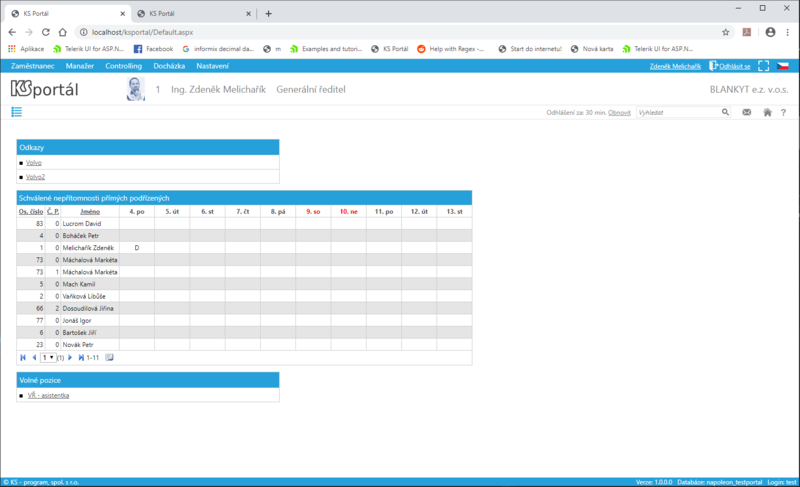Sort table by Jméno column header

[90, 211]
